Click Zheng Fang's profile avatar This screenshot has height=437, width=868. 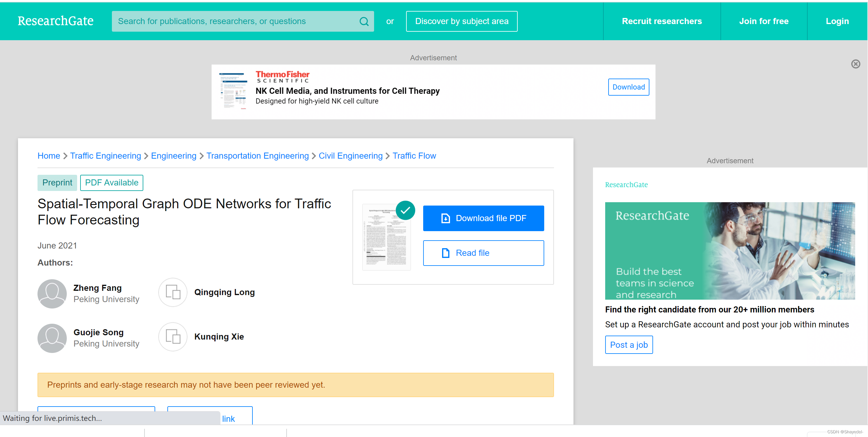point(52,293)
